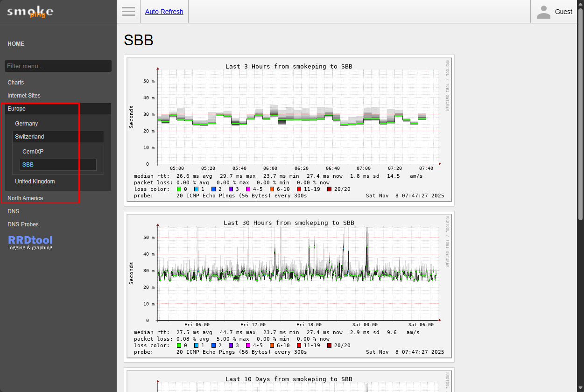Image resolution: width=584 pixels, height=392 pixels.
Task: Select the SBB target entry
Action: coord(28,165)
